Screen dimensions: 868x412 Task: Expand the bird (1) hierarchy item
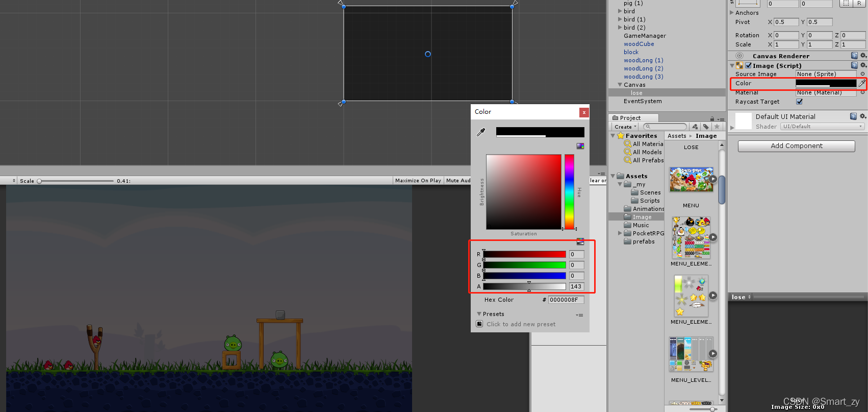click(x=620, y=19)
